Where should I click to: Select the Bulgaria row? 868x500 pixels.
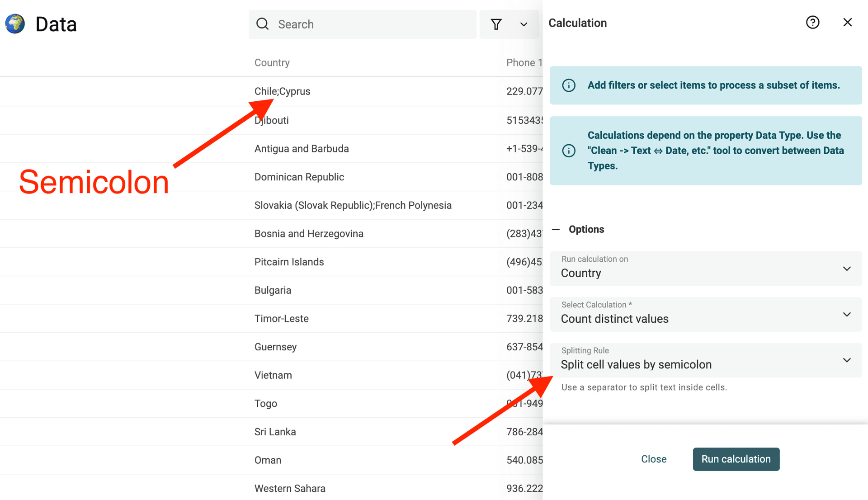[273, 290]
